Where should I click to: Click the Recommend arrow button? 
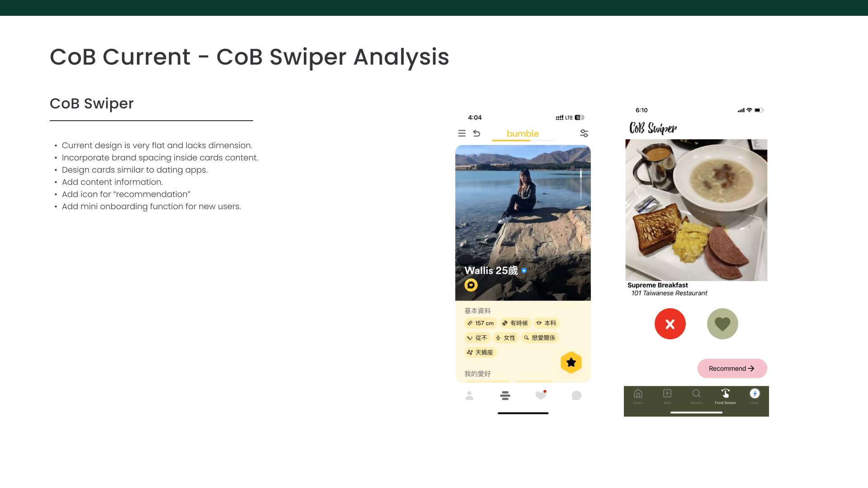coord(732,368)
